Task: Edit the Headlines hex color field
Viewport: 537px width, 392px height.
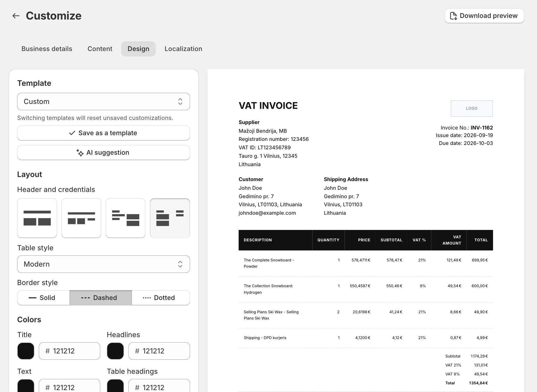Action: (x=159, y=351)
